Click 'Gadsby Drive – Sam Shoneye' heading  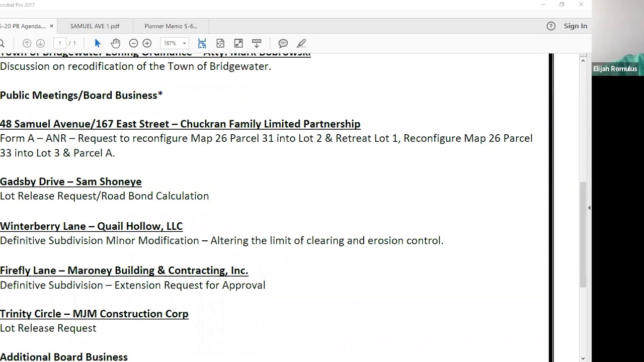click(x=71, y=182)
